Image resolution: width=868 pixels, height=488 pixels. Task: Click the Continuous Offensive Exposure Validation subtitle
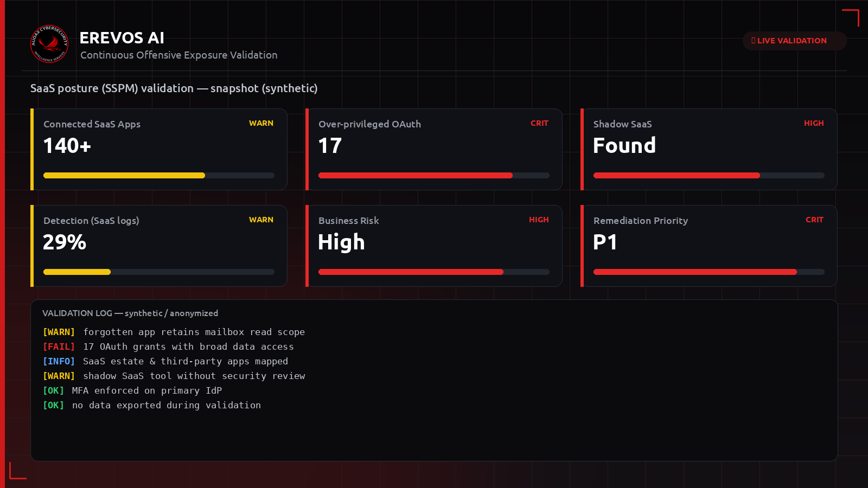click(x=179, y=55)
